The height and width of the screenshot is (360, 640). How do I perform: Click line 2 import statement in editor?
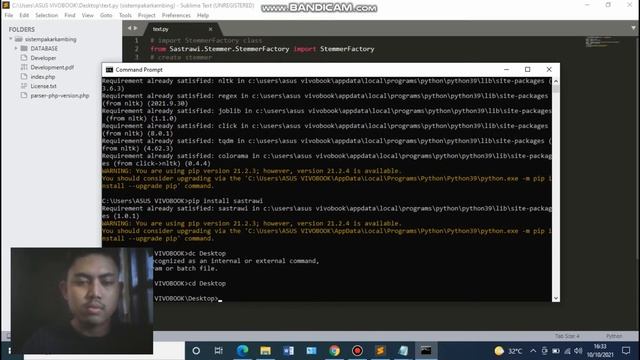(x=262, y=49)
